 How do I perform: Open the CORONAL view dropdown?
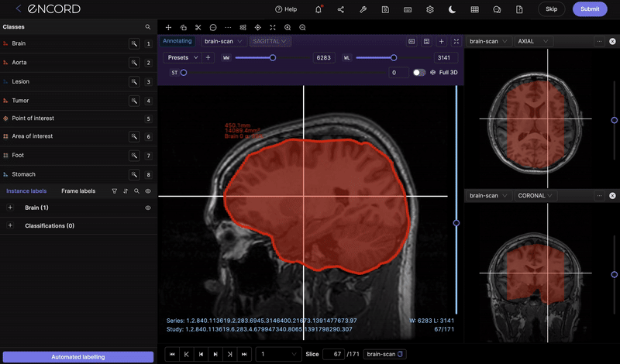536,196
